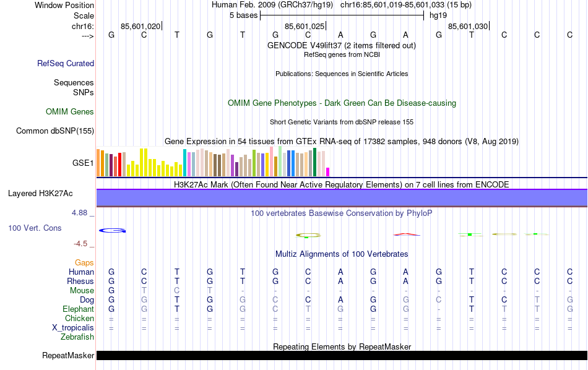Click the Scale label in the left column
This screenshot has height=370, width=588.
coord(84,15)
